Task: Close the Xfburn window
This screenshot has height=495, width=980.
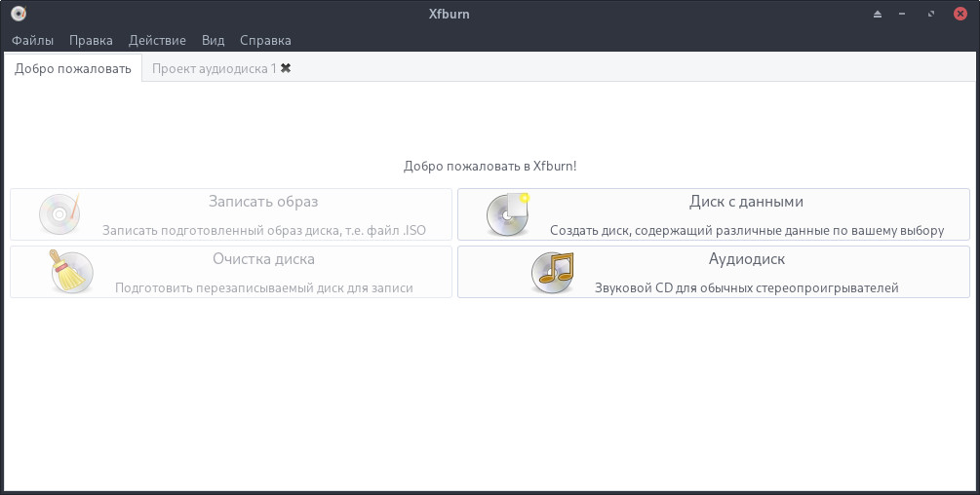Action: click(960, 14)
